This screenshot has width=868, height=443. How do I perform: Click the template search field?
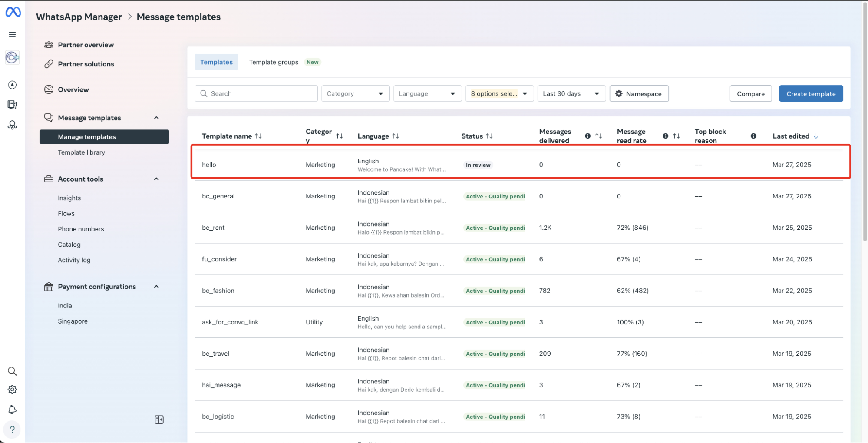pos(256,93)
